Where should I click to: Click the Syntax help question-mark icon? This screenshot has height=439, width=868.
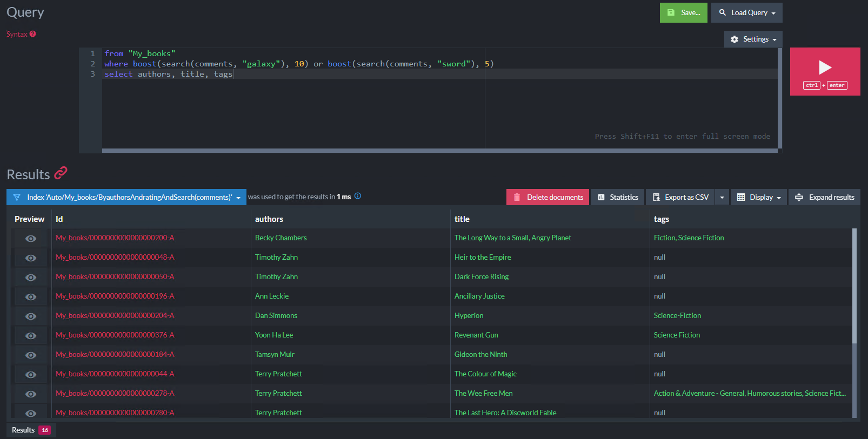(33, 34)
